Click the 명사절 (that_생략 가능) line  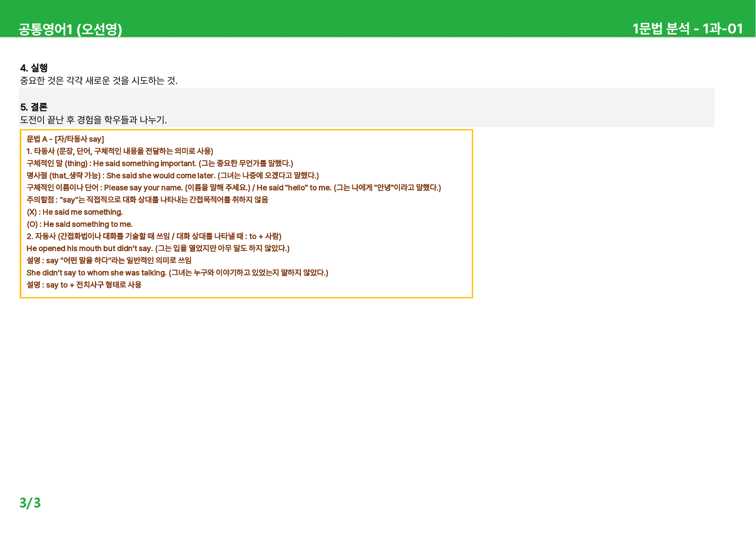point(173,175)
